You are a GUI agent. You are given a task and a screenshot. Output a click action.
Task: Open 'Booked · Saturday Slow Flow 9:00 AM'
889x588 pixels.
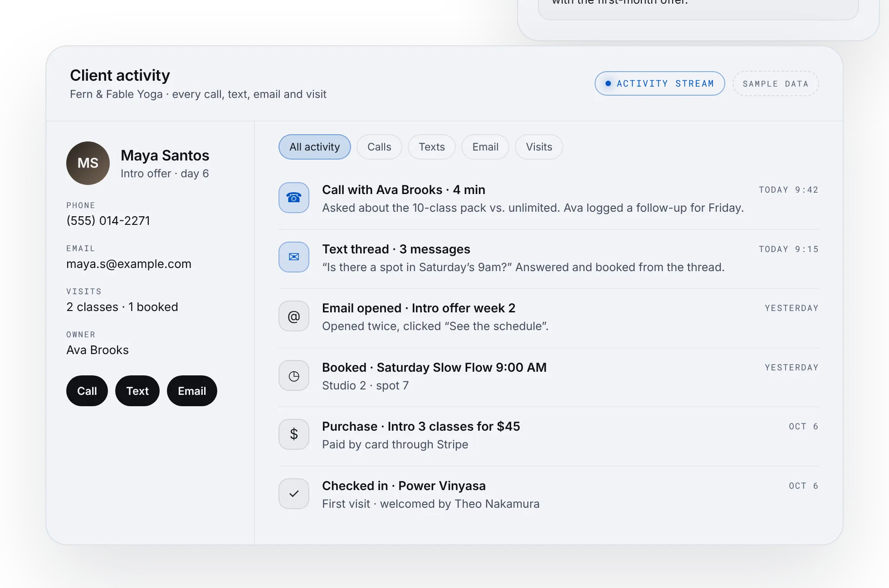(549, 376)
